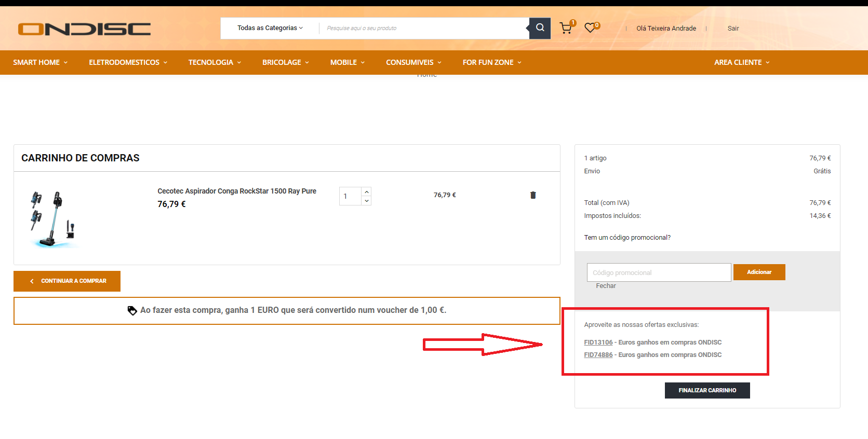Increase quantity with up arrow
Viewport: 868px width, 439px height.
coord(367,192)
